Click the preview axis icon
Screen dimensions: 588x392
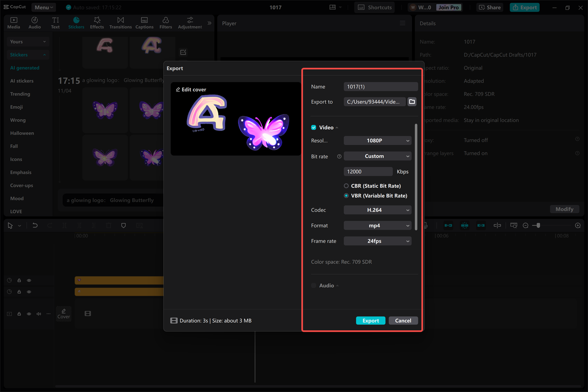coord(497,226)
